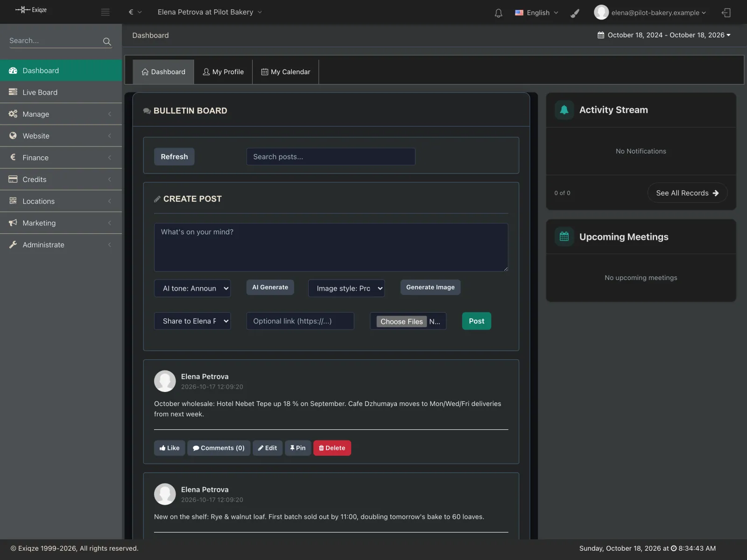Open the euro currency dropdown
The image size is (747, 560).
pyautogui.click(x=135, y=12)
